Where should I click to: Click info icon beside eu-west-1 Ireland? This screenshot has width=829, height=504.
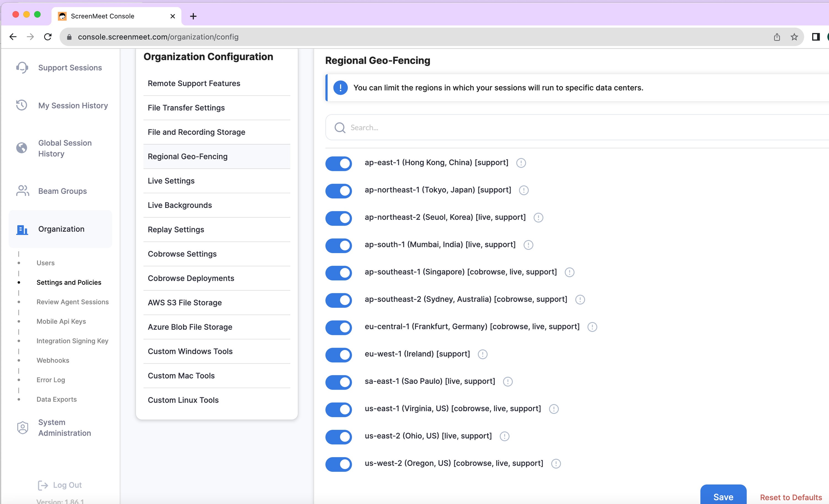point(482,354)
